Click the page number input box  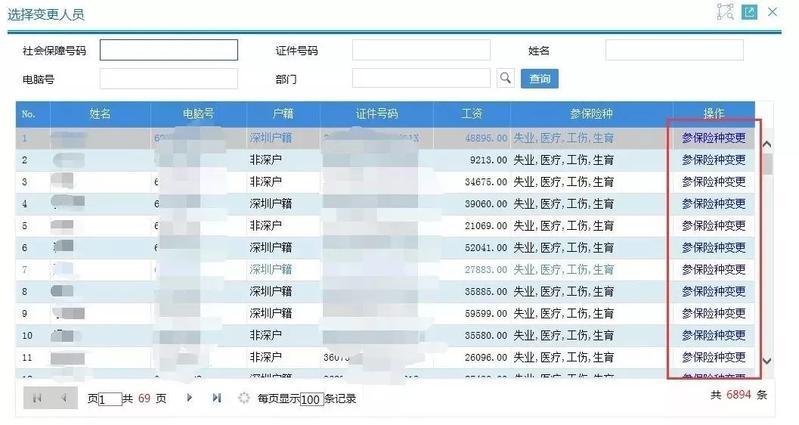110,400
